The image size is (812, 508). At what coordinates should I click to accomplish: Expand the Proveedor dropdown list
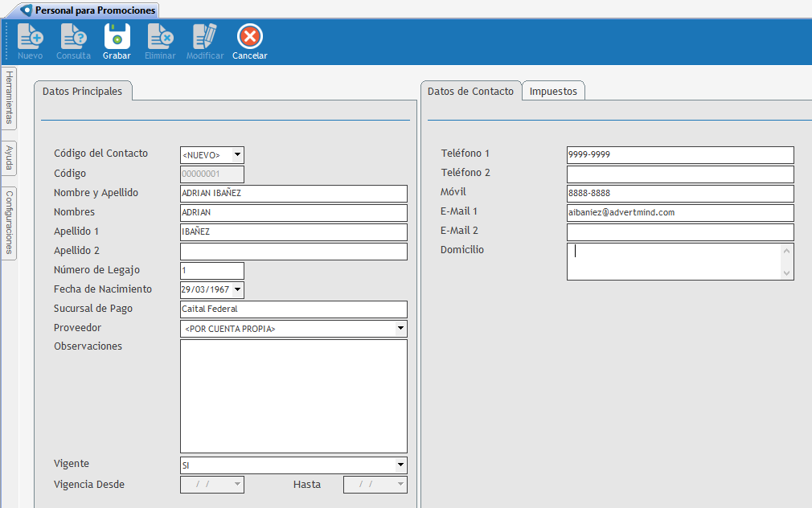pos(400,328)
